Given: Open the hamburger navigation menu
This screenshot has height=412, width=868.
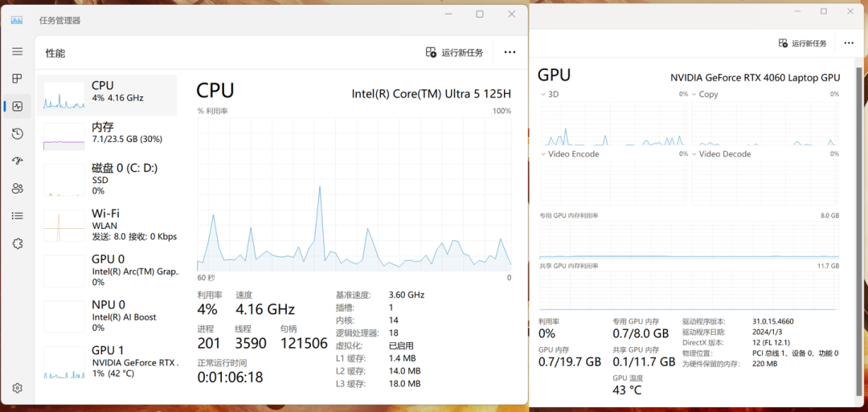Looking at the screenshot, I should 17,51.
